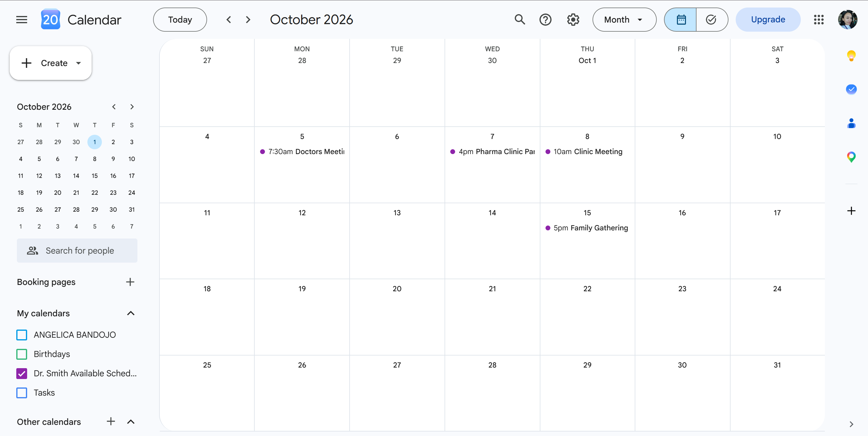
Task: Open the Support help icon
Action: click(x=545, y=20)
